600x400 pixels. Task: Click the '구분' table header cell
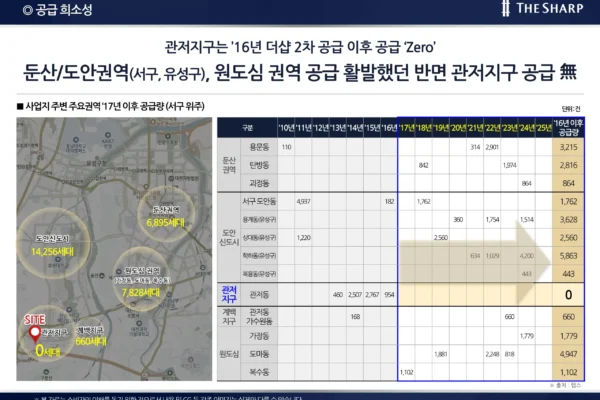coord(248,128)
